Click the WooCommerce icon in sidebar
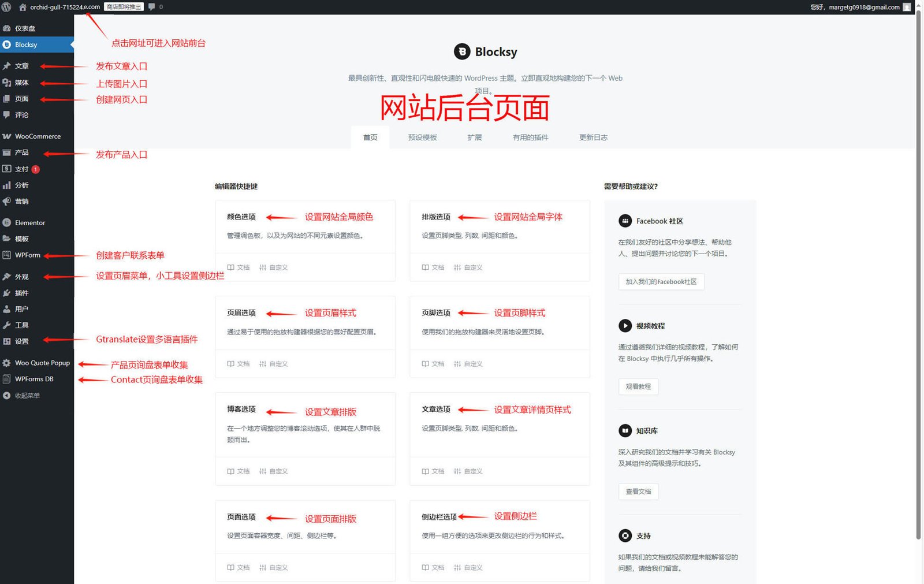The height and width of the screenshot is (584, 924). (x=7, y=136)
